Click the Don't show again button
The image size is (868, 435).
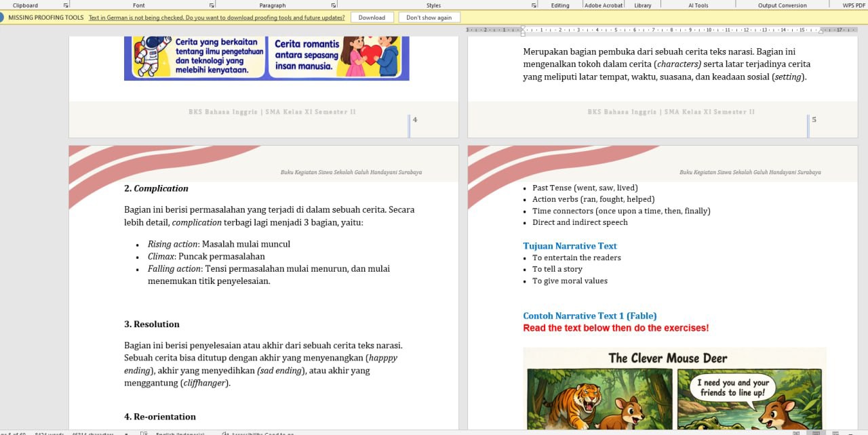tap(429, 18)
